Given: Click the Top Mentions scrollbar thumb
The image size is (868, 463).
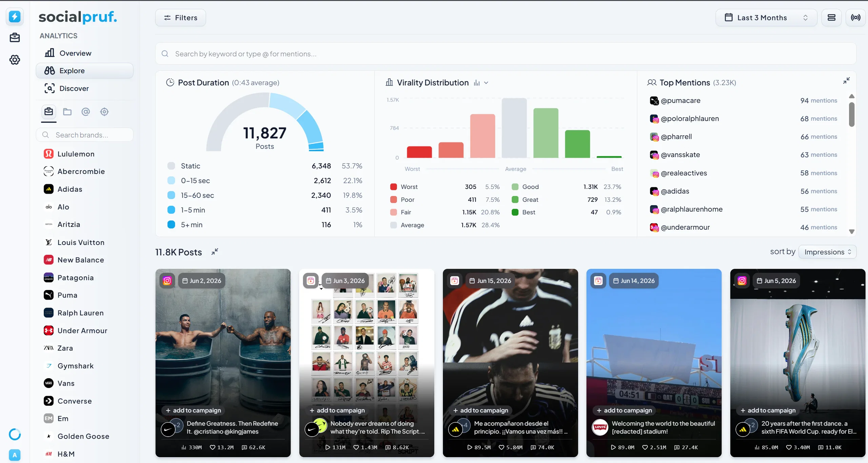Looking at the screenshot, I should 851,114.
